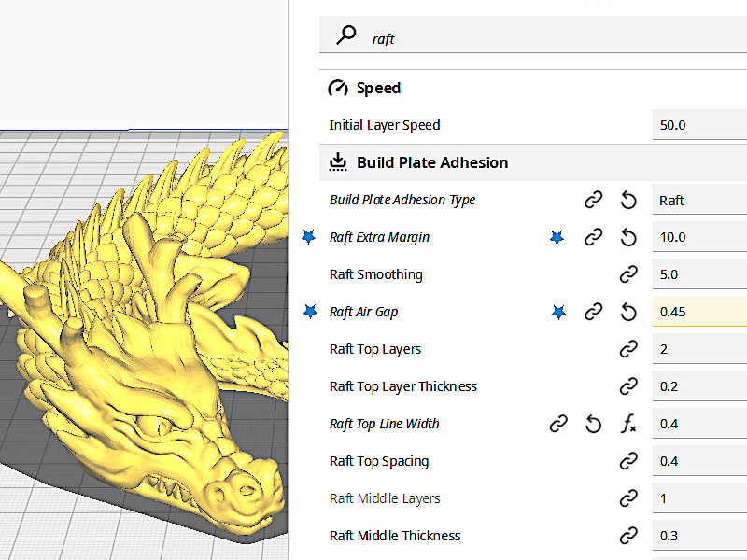Click the Raft Top Layer Thickness label
Viewport: 747px width, 560px height.
click(x=403, y=386)
